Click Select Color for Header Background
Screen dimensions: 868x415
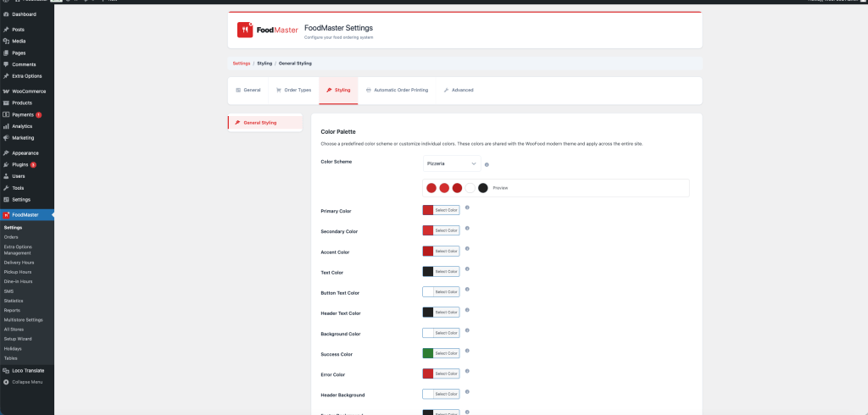(446, 394)
